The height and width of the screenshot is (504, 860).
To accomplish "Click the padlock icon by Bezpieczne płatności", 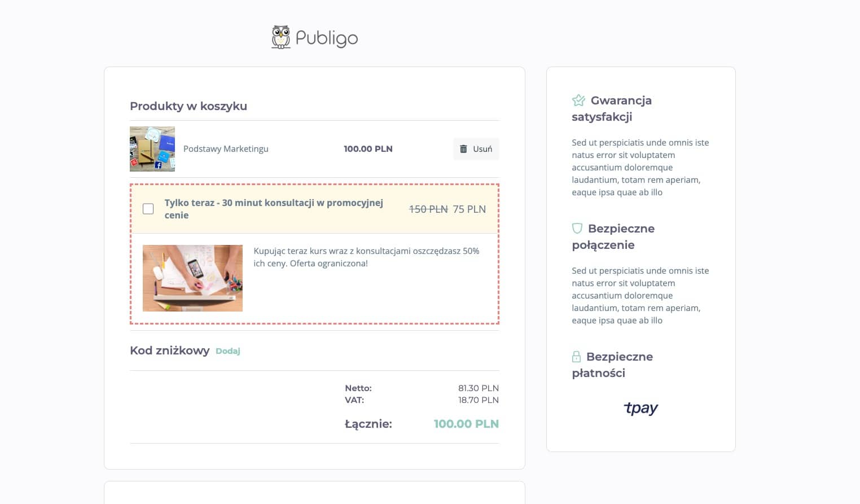I will 576,357.
